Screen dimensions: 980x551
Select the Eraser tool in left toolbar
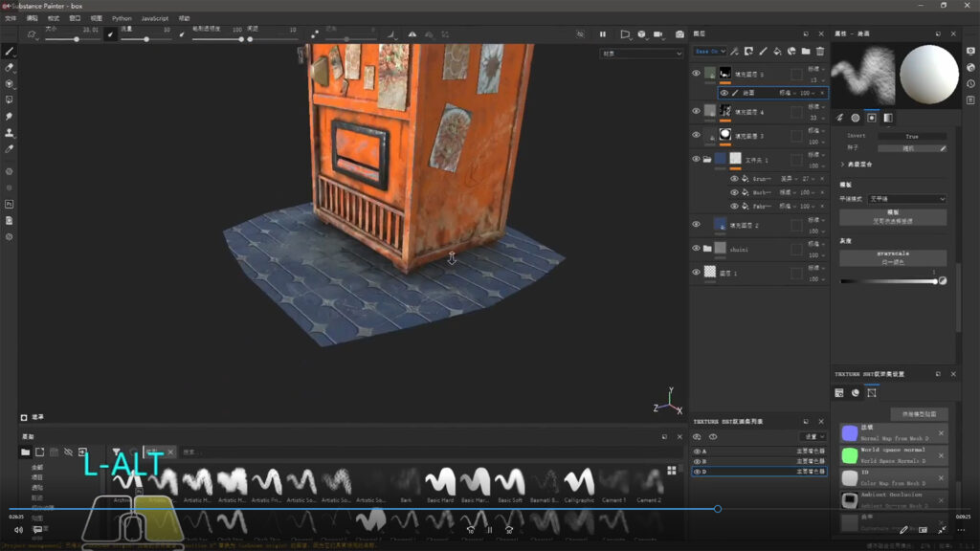click(10, 67)
